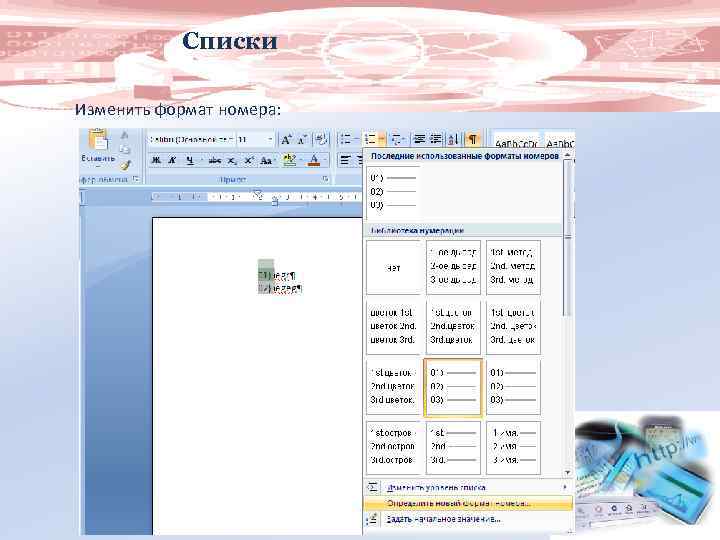Toggle Superscript x² formatting
The image size is (720, 540).
point(248,160)
